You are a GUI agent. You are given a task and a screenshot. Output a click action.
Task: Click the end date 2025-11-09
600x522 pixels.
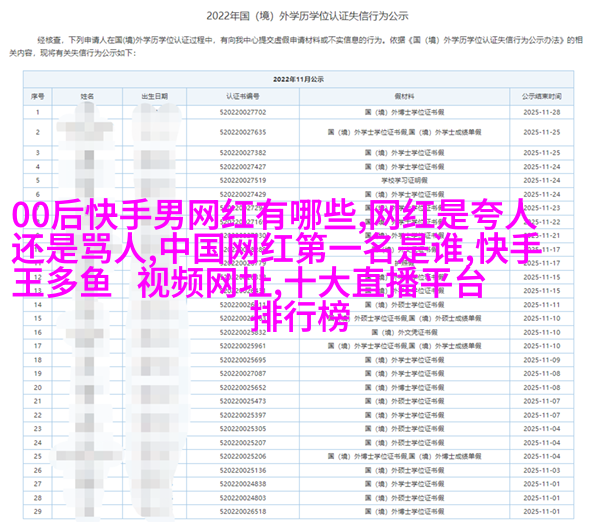click(542, 360)
